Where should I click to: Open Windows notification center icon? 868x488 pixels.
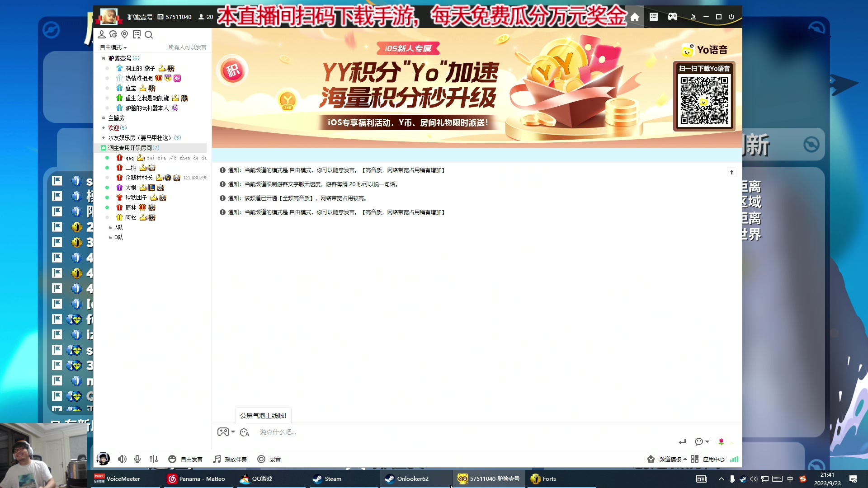pyautogui.click(x=853, y=479)
